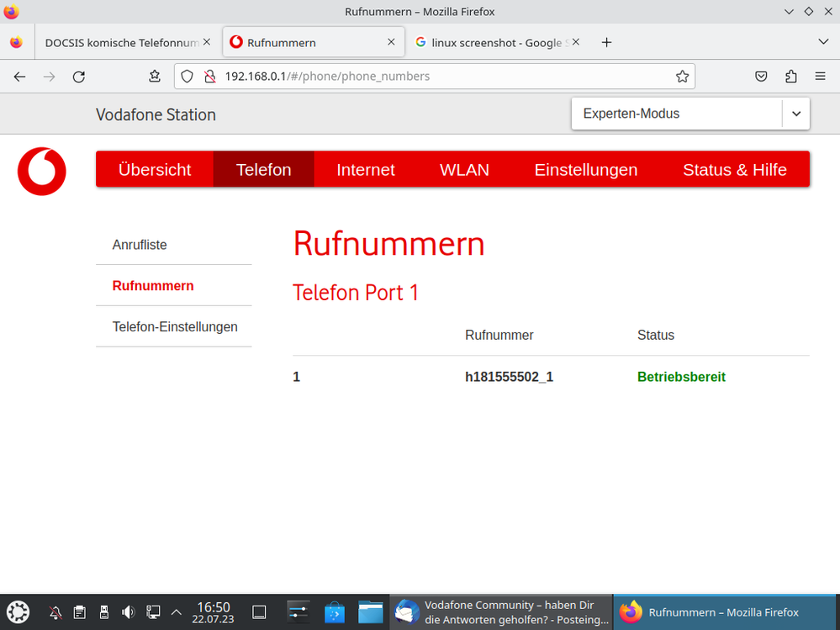Image resolution: width=840 pixels, height=630 pixels.
Task: Reload the page with the refresh icon
Action: [79, 77]
